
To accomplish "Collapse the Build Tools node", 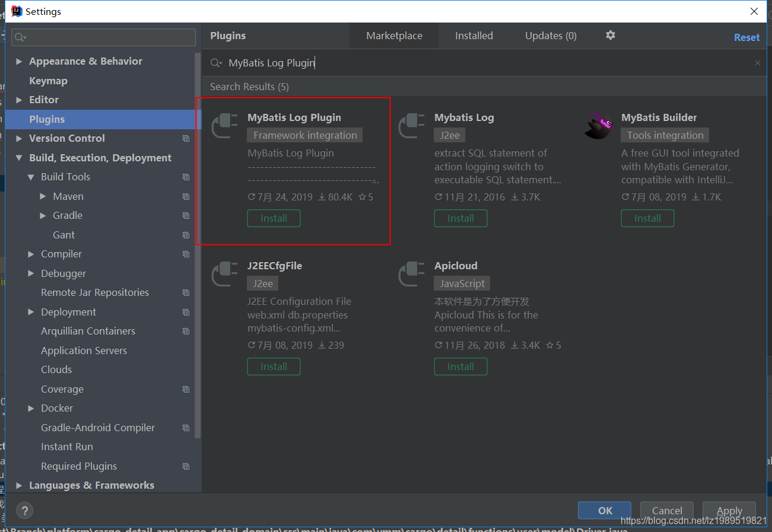I will tap(31, 177).
